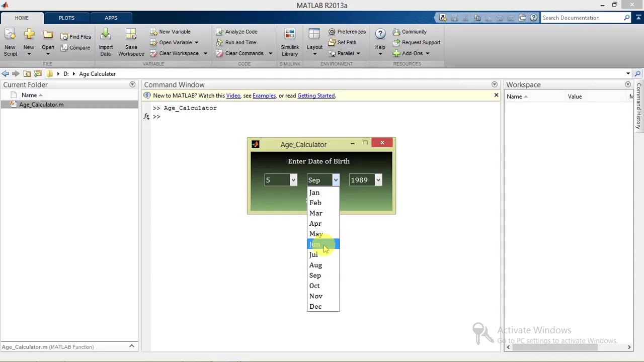Image resolution: width=644 pixels, height=362 pixels.
Task: Open the Clear Workspace dropdown arrow
Action: coord(205,54)
